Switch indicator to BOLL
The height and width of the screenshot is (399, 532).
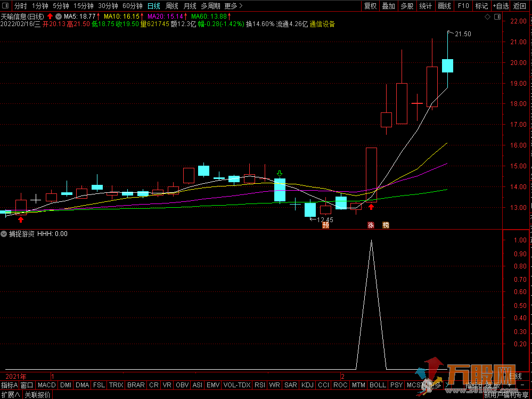378,385
